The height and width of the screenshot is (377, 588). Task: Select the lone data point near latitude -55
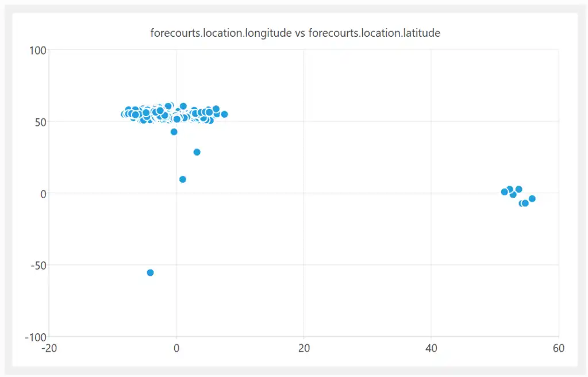[x=150, y=272]
